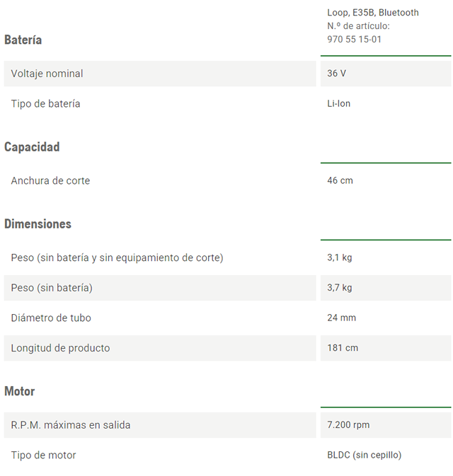Select the 3,1 kg weight value

click(x=339, y=257)
